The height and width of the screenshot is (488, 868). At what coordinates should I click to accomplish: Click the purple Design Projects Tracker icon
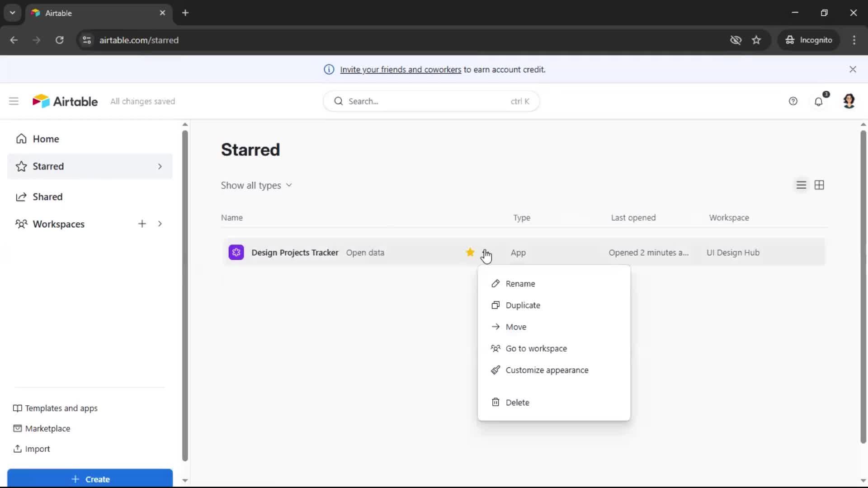236,252
